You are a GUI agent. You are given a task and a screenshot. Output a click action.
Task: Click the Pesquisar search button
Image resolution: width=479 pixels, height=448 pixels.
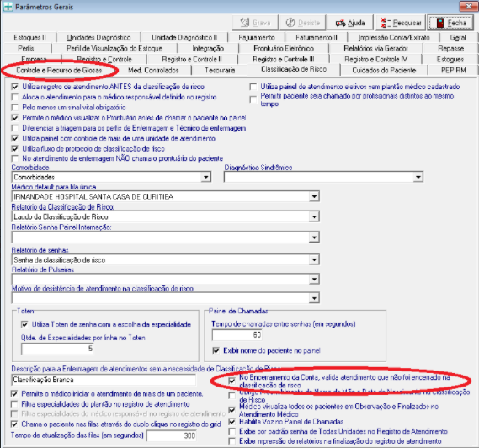(401, 23)
